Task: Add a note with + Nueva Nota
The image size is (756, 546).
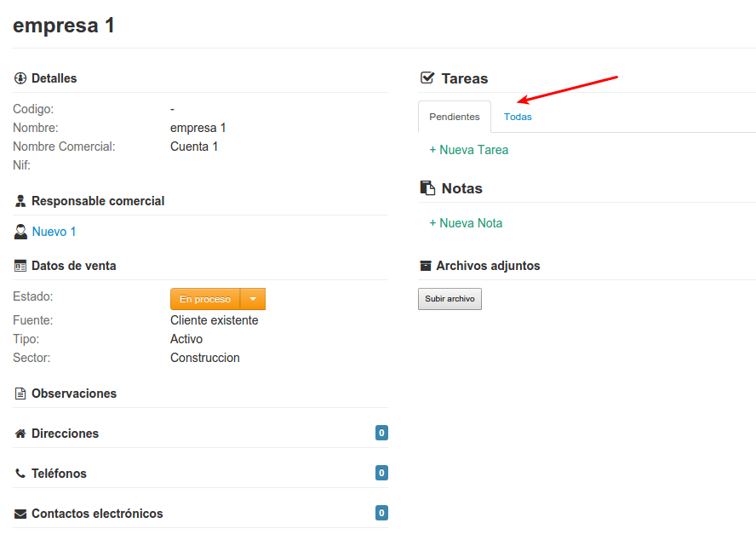Action: tap(466, 223)
